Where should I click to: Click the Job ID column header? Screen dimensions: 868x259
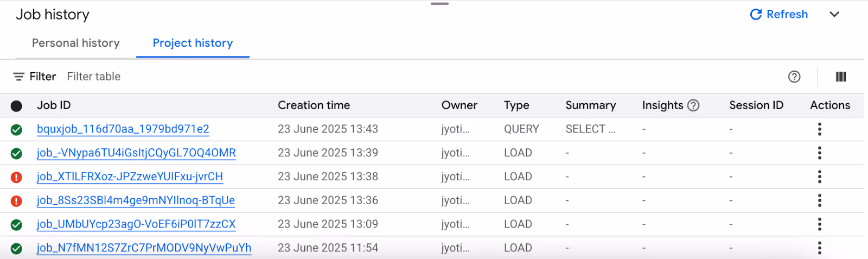[x=54, y=105]
